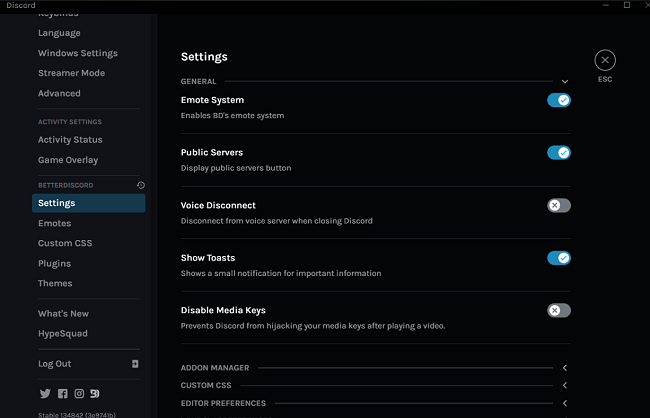The width and height of the screenshot is (650, 418).
Task: Enable the Disable Media Keys toggle
Action: (559, 310)
